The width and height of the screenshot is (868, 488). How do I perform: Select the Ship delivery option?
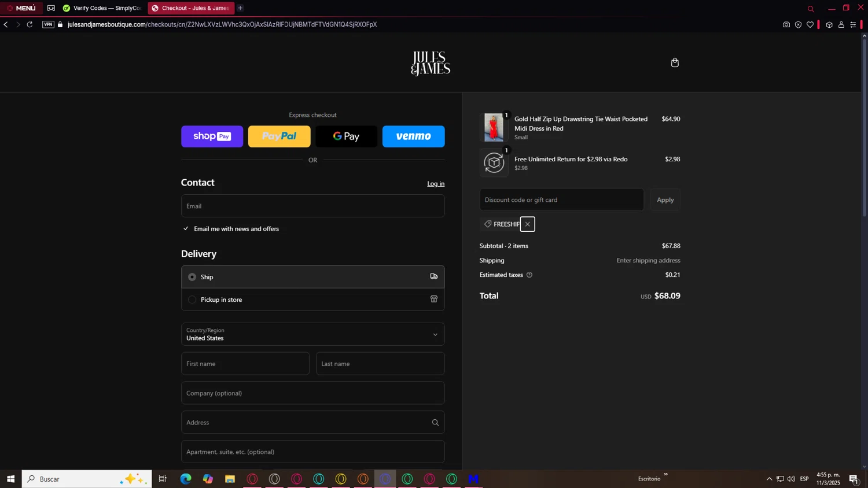point(313,277)
